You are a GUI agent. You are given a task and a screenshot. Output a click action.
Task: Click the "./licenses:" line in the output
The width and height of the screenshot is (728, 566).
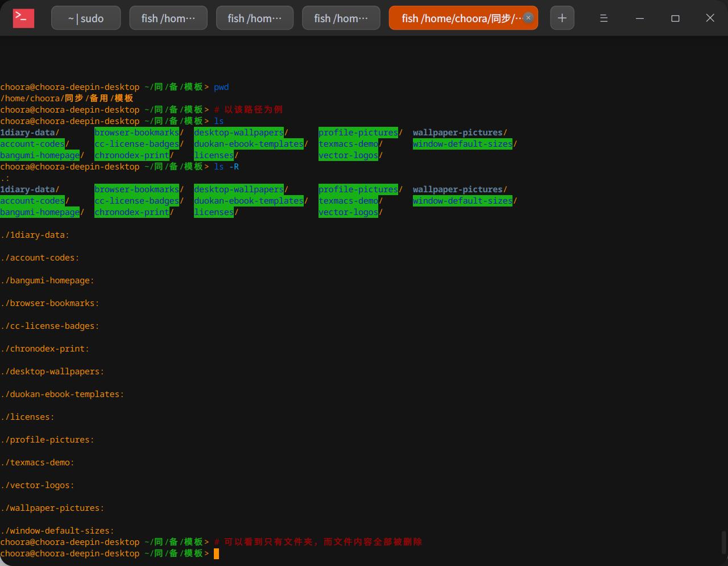(27, 417)
